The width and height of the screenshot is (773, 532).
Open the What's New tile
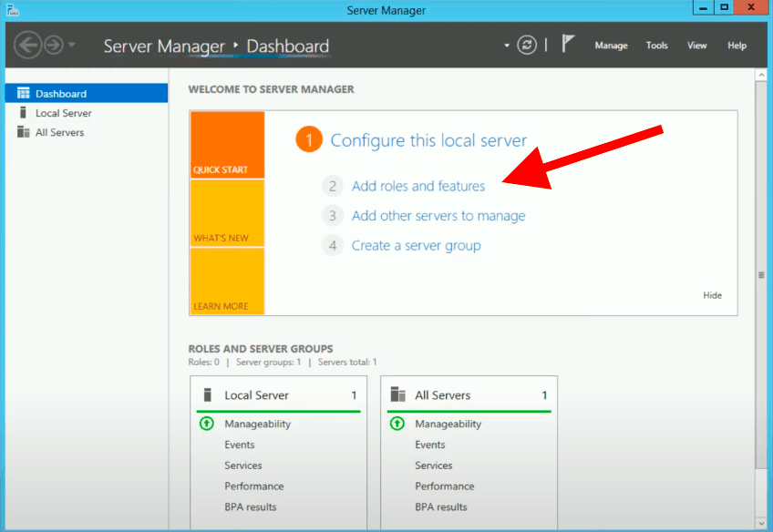click(227, 213)
